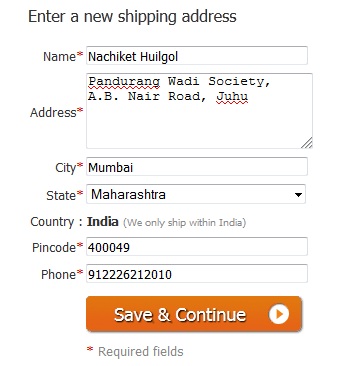362x366 pixels.
Task: Focus the Name field with Nachiket Huilgol
Action: (x=197, y=56)
